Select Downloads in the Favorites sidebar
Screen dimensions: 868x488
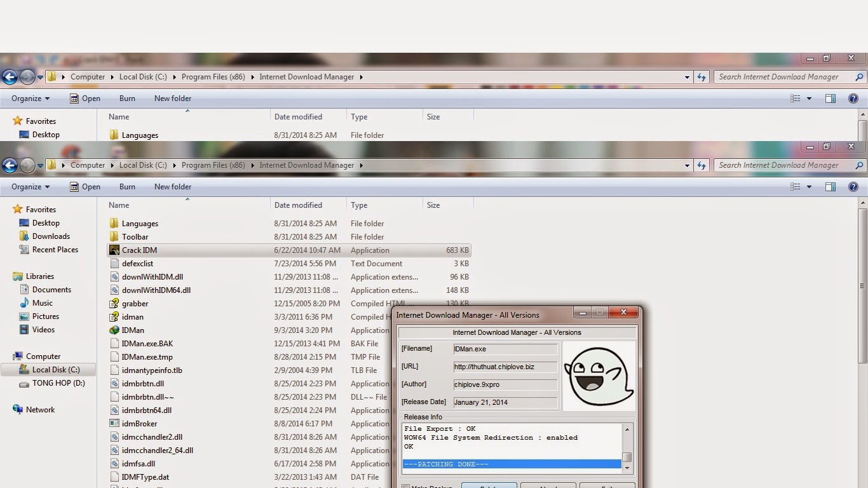51,236
